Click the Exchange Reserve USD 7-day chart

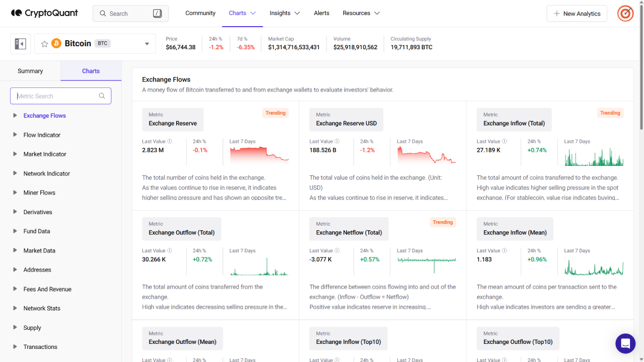(x=427, y=155)
